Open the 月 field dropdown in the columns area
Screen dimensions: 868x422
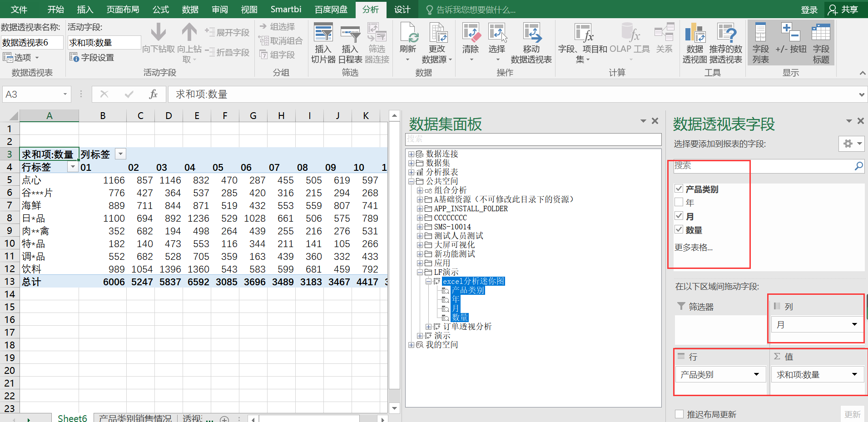point(854,324)
